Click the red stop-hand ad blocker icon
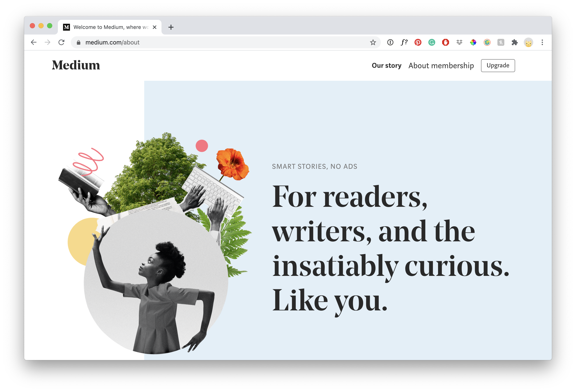The image size is (576, 392). tap(445, 42)
